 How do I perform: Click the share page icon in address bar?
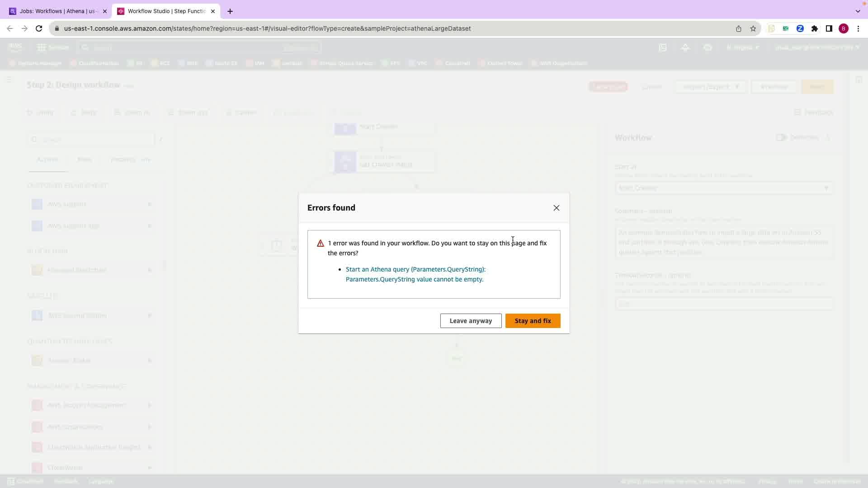pyautogui.click(x=738, y=28)
